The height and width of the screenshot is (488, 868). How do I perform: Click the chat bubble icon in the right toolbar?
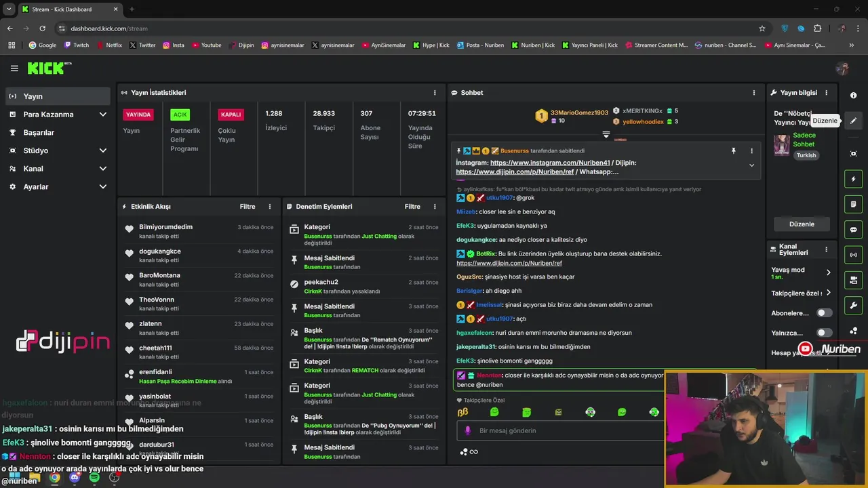coord(853,230)
